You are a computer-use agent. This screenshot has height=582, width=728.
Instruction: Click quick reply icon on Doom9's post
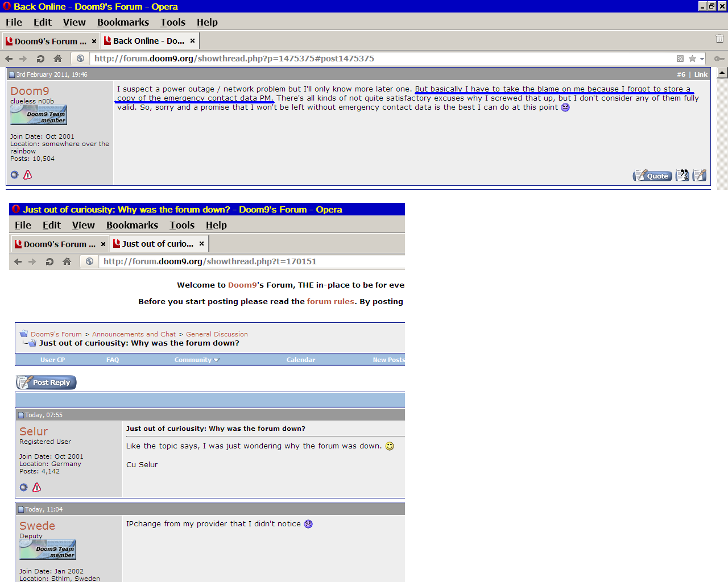click(x=700, y=176)
